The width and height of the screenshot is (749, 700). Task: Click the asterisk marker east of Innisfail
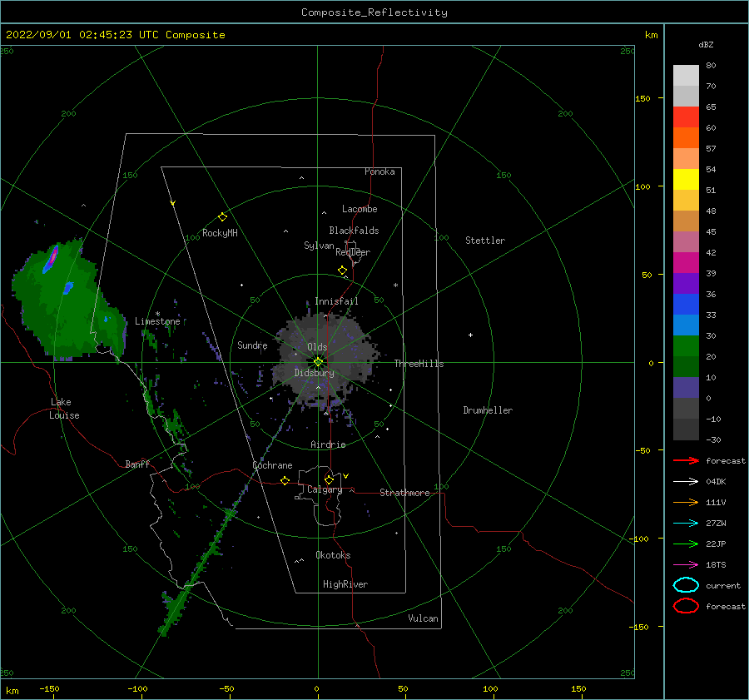pos(395,285)
